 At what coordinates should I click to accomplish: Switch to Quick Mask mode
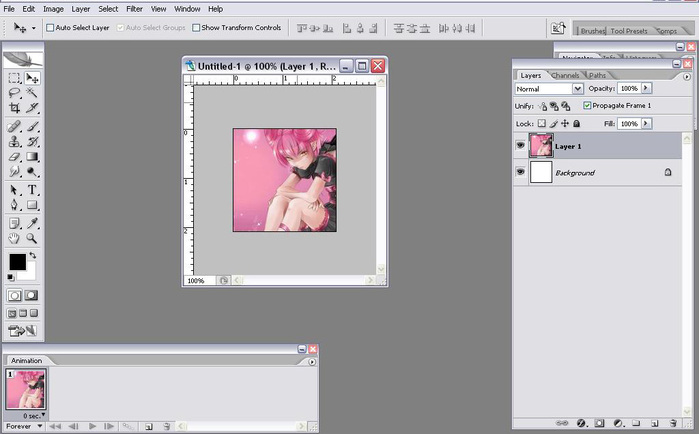tap(31, 295)
